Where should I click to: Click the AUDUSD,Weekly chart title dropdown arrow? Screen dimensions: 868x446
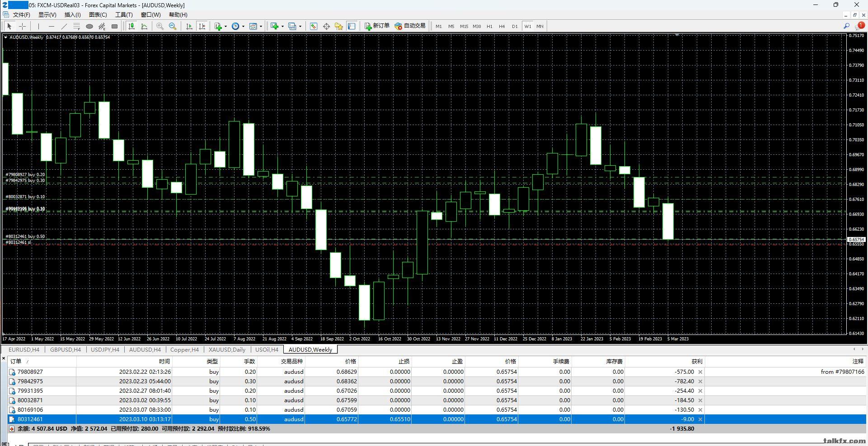5,37
